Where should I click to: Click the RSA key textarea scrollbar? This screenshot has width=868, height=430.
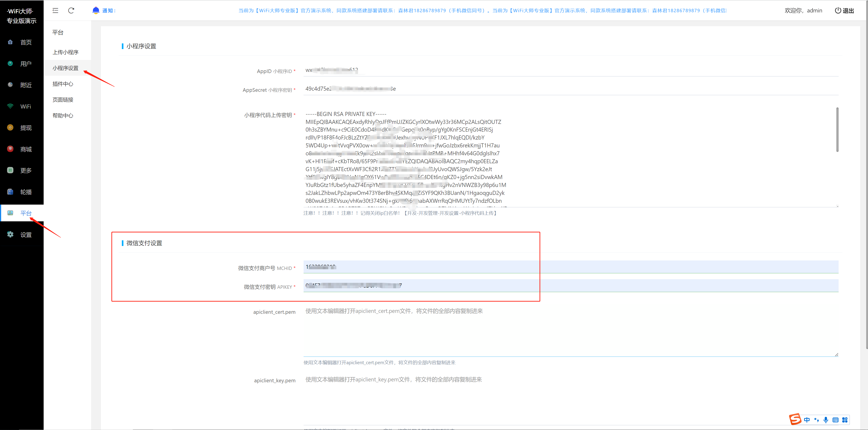click(x=837, y=130)
